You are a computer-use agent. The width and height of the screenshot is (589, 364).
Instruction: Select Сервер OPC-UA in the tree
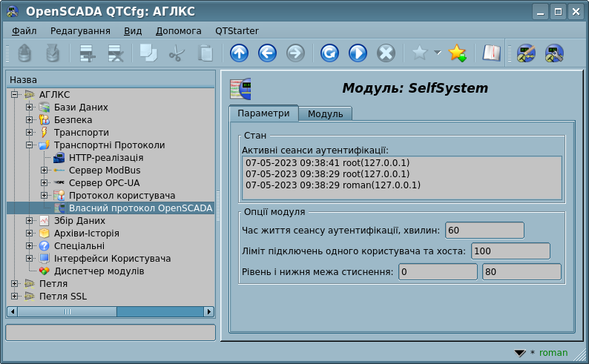104,183
